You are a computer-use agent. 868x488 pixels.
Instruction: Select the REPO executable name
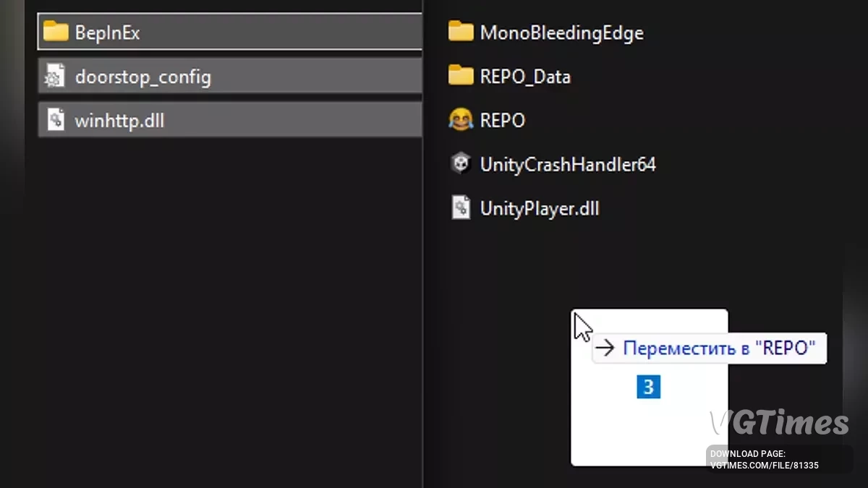coord(502,121)
